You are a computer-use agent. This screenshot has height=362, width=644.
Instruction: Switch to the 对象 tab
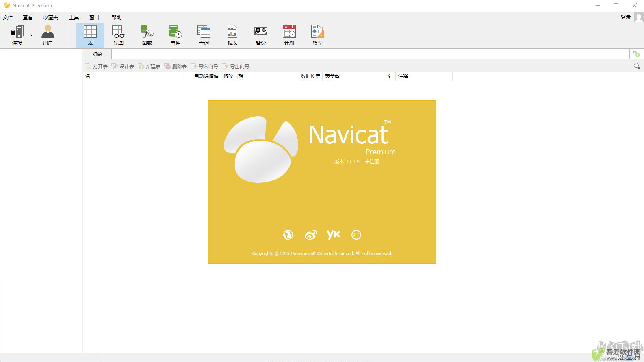click(97, 54)
